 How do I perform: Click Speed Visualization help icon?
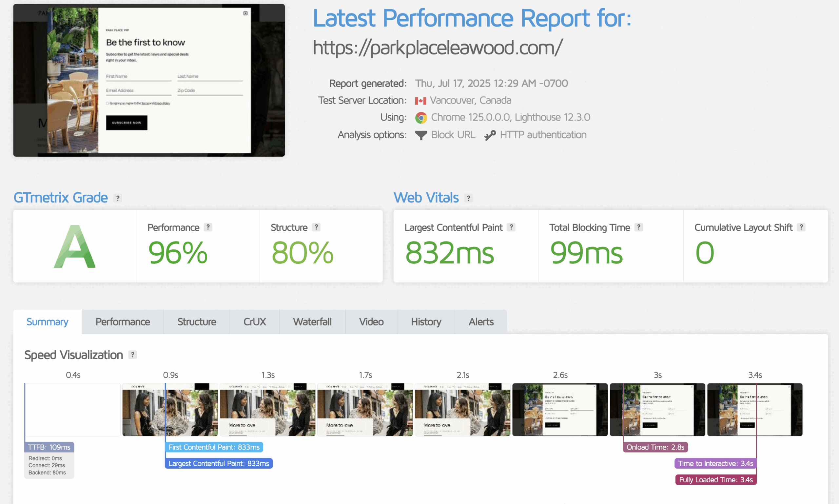[x=132, y=355]
